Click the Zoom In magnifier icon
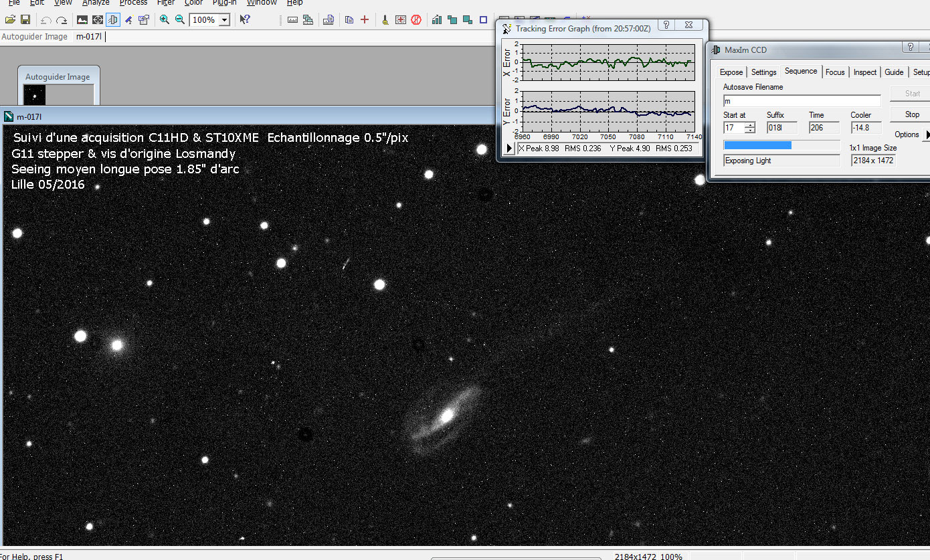930x560 pixels. pyautogui.click(x=165, y=20)
